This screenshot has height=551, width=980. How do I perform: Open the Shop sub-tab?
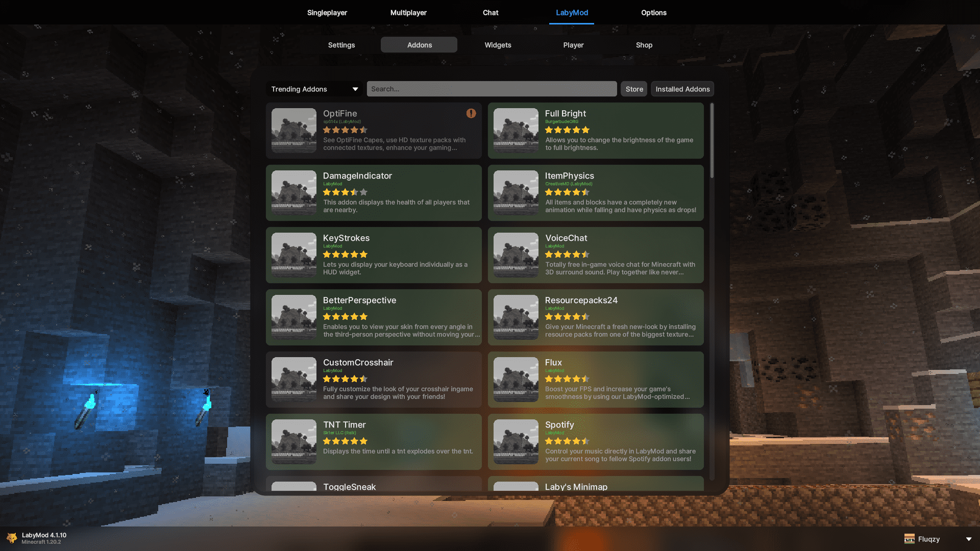(644, 45)
